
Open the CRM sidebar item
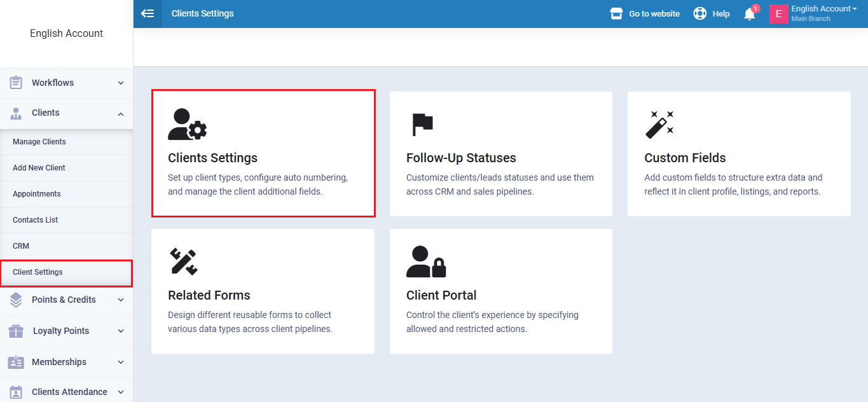(21, 246)
